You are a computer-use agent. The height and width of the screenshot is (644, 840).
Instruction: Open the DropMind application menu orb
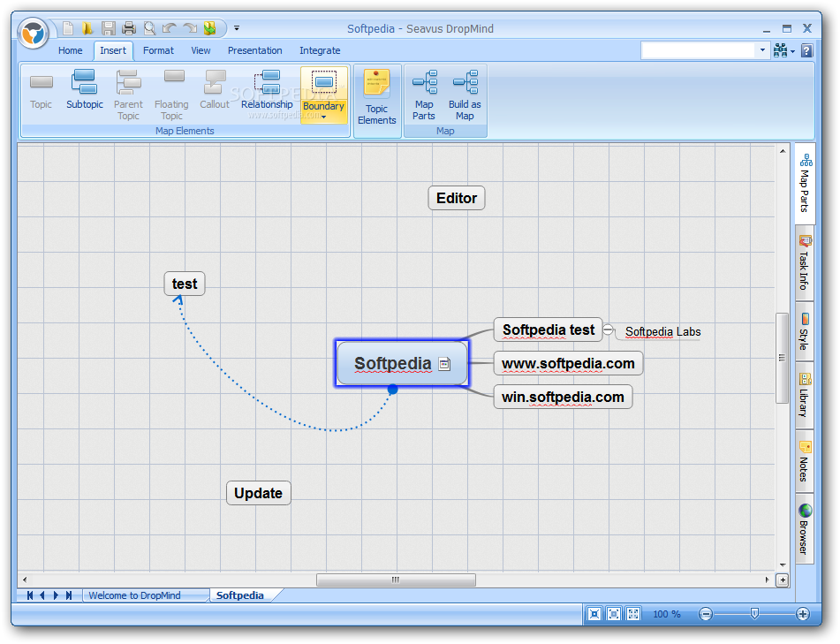(x=34, y=34)
